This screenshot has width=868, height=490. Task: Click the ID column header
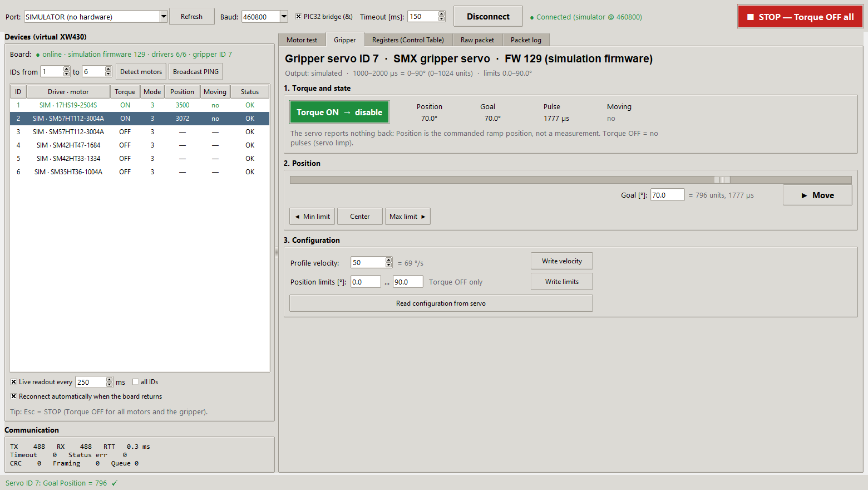[18, 92]
